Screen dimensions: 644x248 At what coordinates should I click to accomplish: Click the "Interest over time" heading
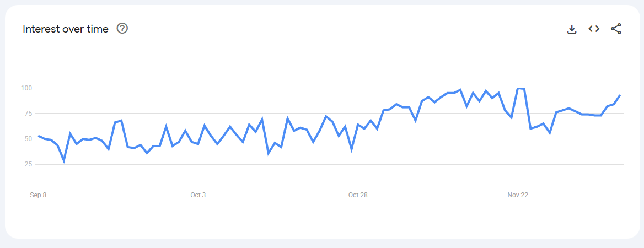click(66, 29)
